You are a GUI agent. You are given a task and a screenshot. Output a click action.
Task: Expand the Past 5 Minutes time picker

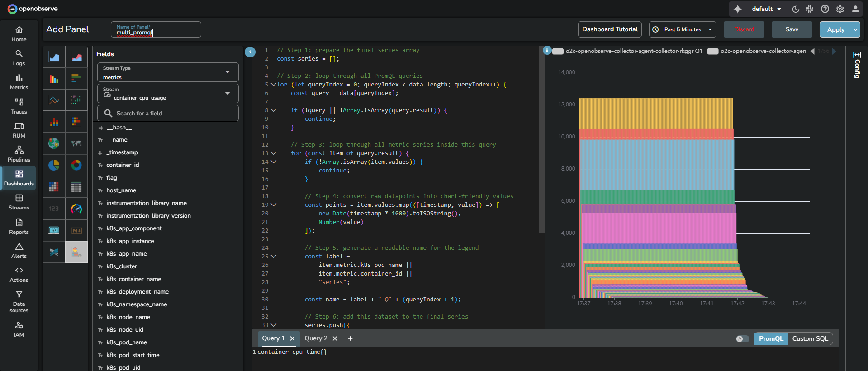683,29
